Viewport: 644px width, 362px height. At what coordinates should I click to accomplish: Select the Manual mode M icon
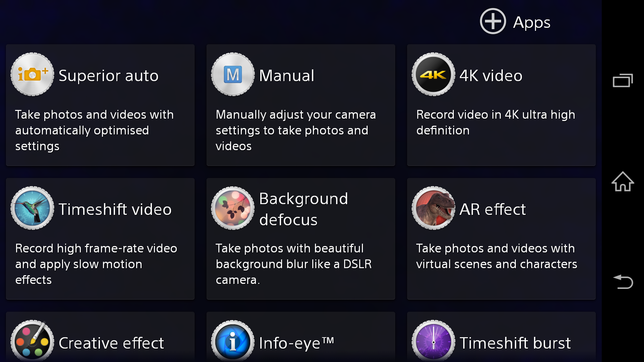pyautogui.click(x=233, y=74)
